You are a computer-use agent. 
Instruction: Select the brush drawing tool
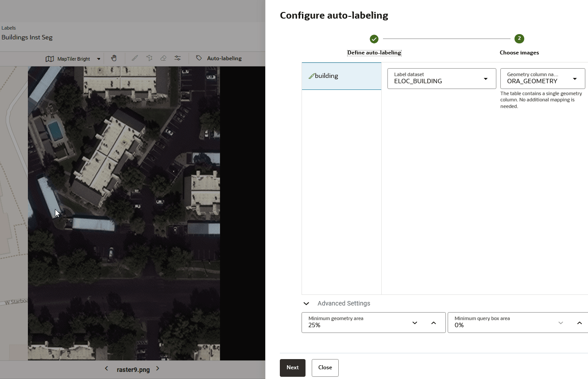[135, 58]
